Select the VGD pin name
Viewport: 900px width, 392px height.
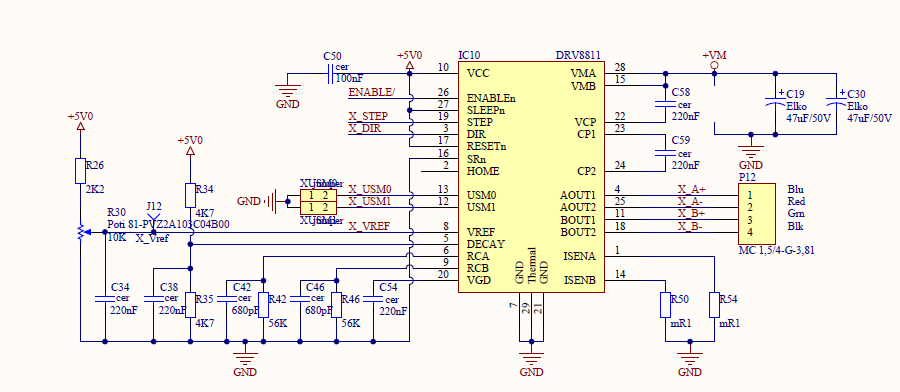pyautogui.click(x=479, y=281)
